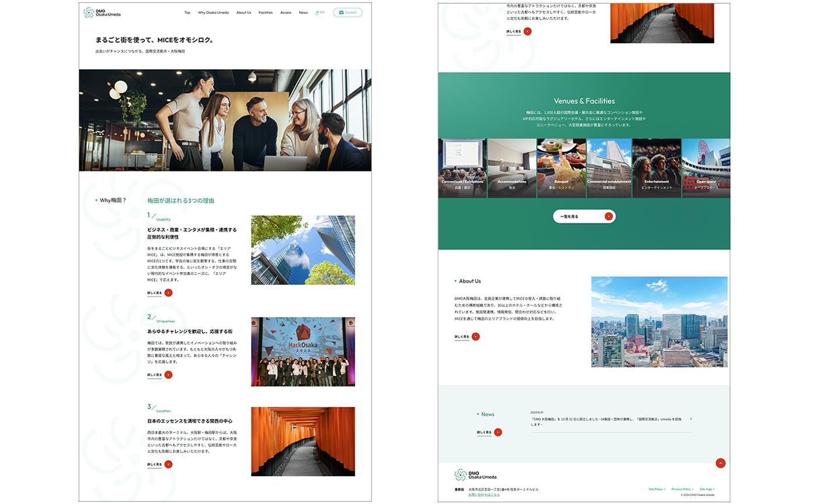This screenshot has width=816, height=504.
Task: Open the Top menu item
Action: 187,12
